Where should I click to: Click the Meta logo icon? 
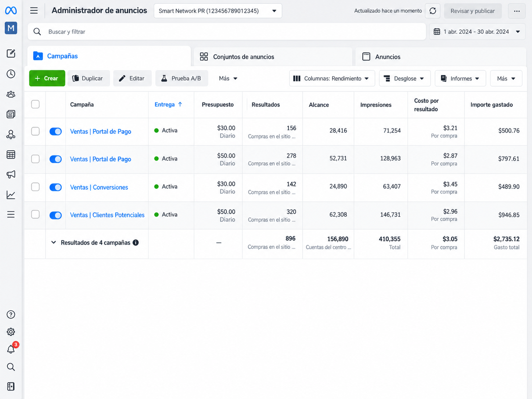tap(11, 10)
